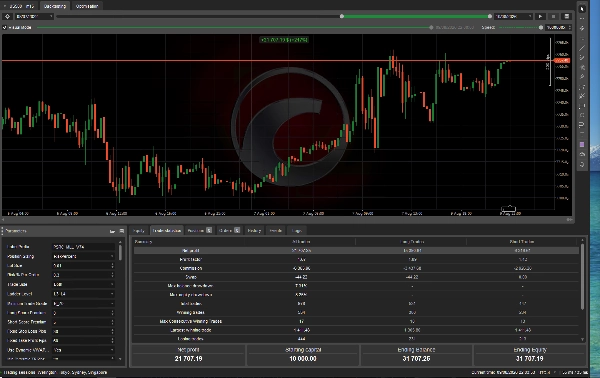Click the Short trades column header
Viewport: 600px width, 378px height.
coord(522,242)
